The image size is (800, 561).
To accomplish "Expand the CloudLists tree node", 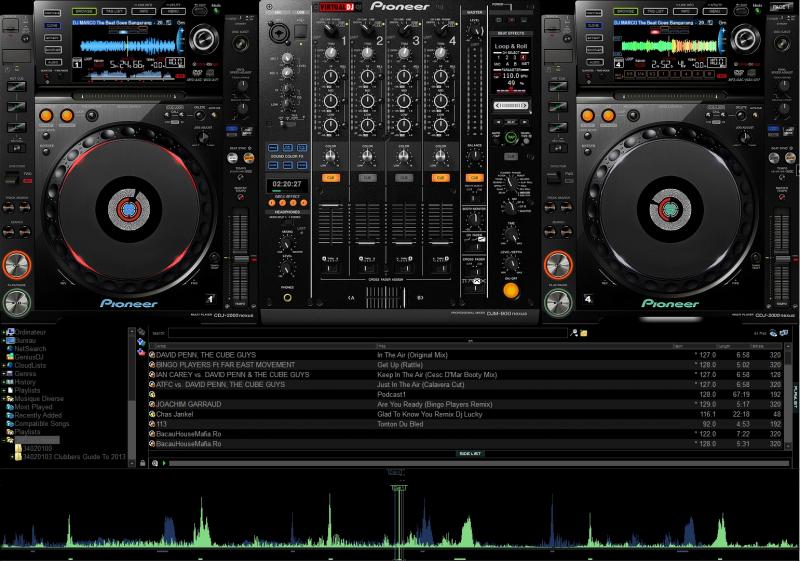I will tap(4, 365).
